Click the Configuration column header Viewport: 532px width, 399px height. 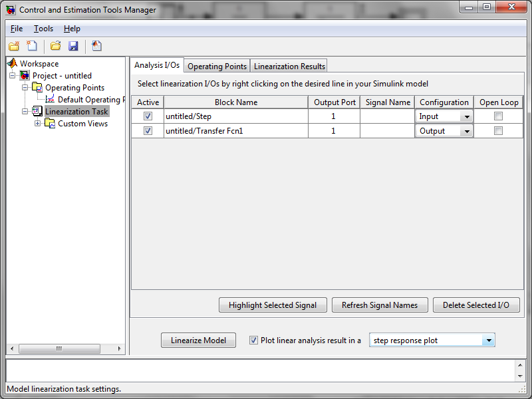pos(444,102)
